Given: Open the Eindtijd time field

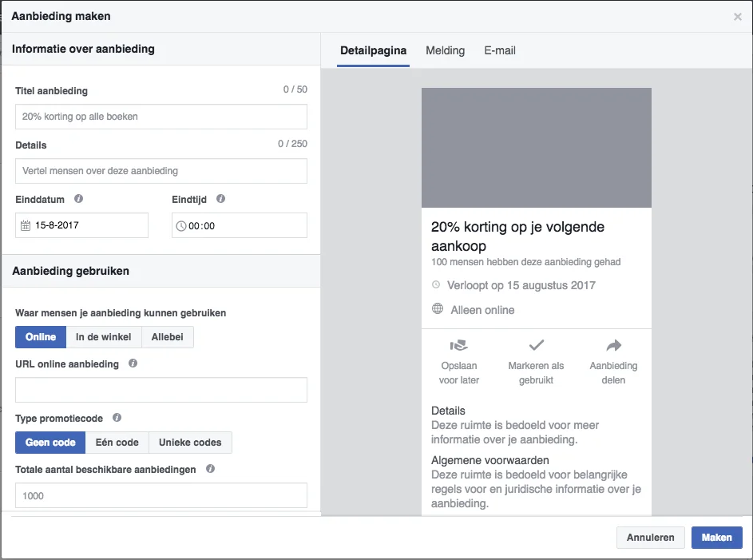Looking at the screenshot, I should 239,225.
